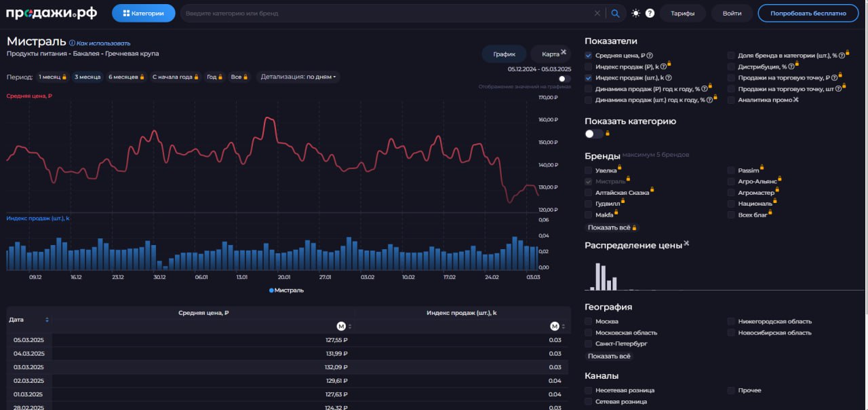Open the Как использовать link
The width and height of the screenshot is (868, 410).
point(102,43)
